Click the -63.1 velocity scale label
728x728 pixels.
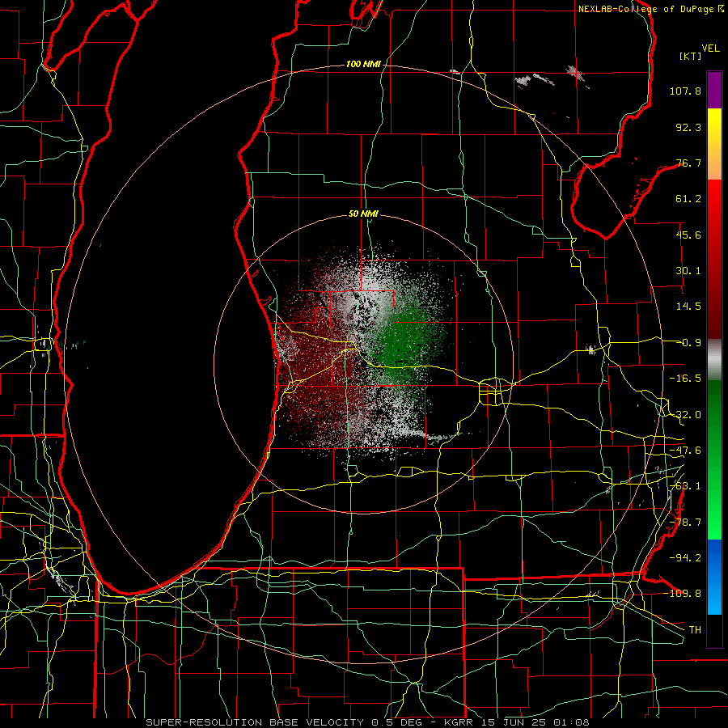(x=685, y=486)
